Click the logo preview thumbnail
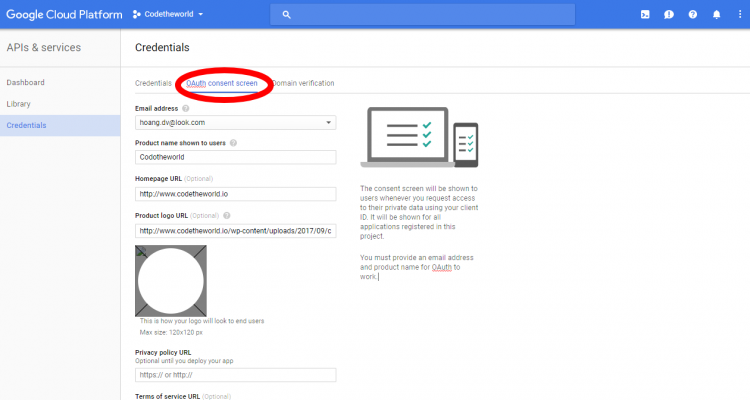The image size is (750, 400). (171, 281)
